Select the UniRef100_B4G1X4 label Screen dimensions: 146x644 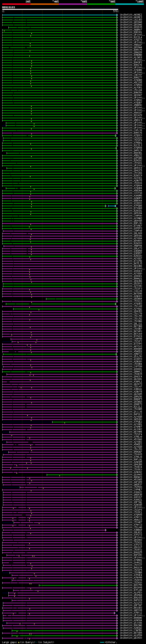[131, 567]
